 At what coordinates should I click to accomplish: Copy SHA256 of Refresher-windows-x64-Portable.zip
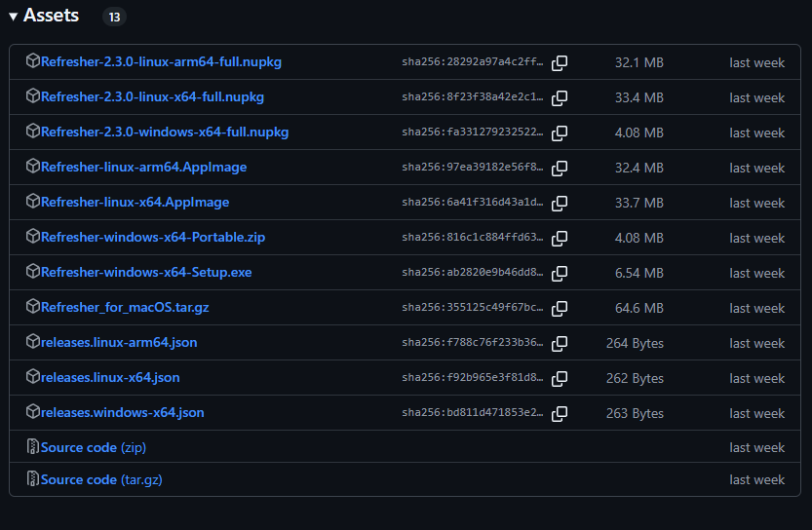click(x=560, y=238)
